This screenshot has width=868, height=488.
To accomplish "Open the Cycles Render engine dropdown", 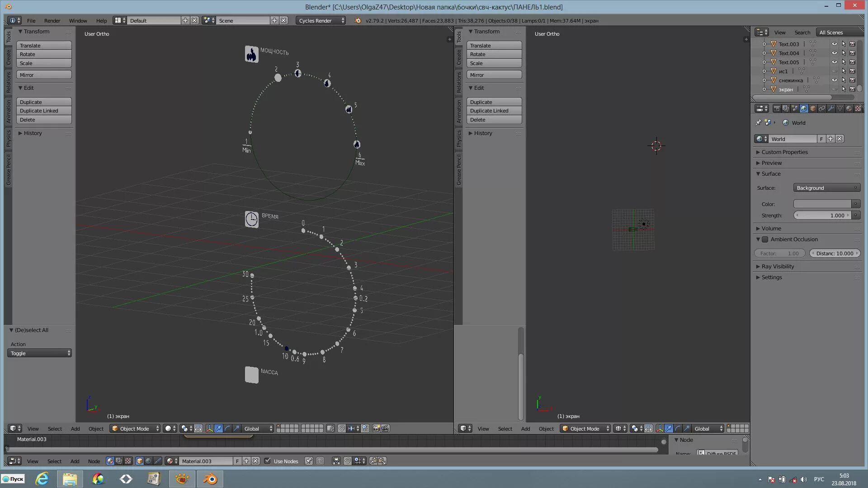I will click(321, 20).
